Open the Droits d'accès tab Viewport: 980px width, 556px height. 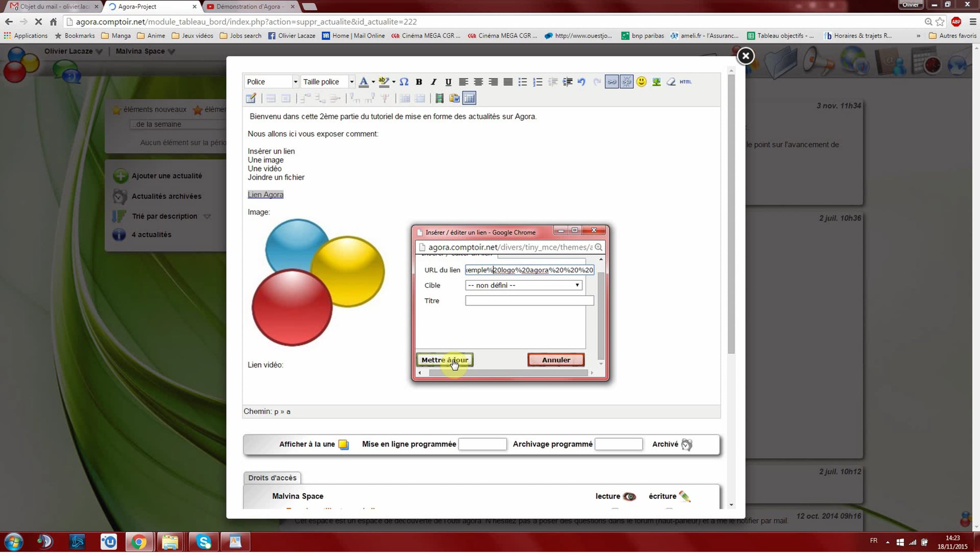[272, 478]
